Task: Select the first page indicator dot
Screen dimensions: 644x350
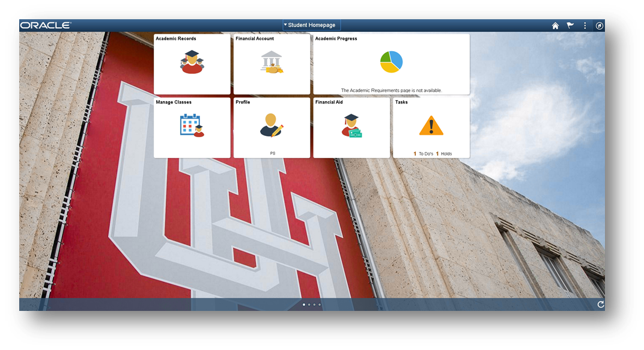Action: click(303, 305)
